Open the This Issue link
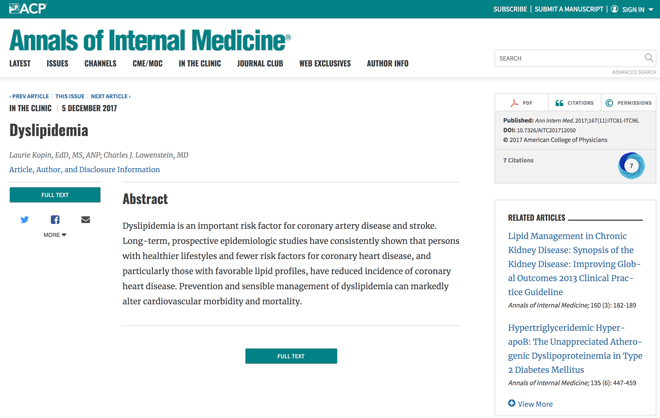Viewport: 660px width, 418px height. (x=70, y=96)
